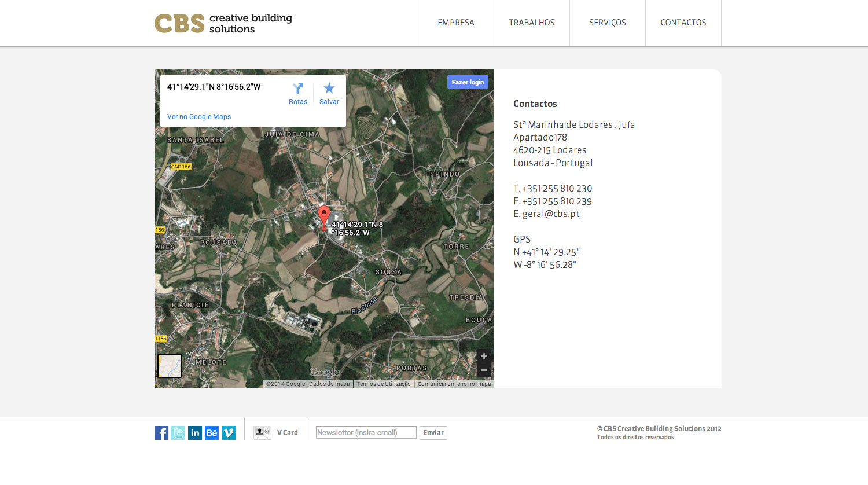Zoom in using the map plus control
The image size is (868, 485).
pyautogui.click(x=483, y=356)
